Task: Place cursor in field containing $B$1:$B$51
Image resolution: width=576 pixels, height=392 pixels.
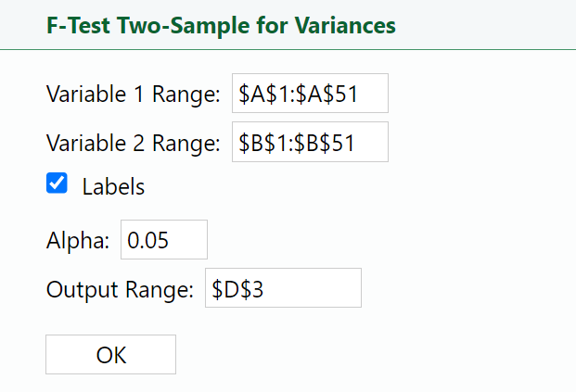Action: (x=309, y=143)
